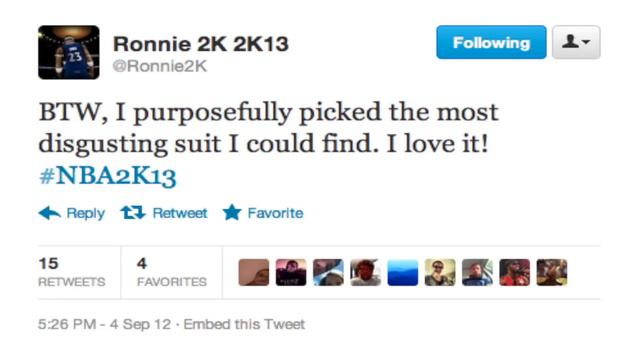Image resolution: width=640 pixels, height=360 pixels.
Task: View the 4 Favorites list
Action: click(x=172, y=272)
